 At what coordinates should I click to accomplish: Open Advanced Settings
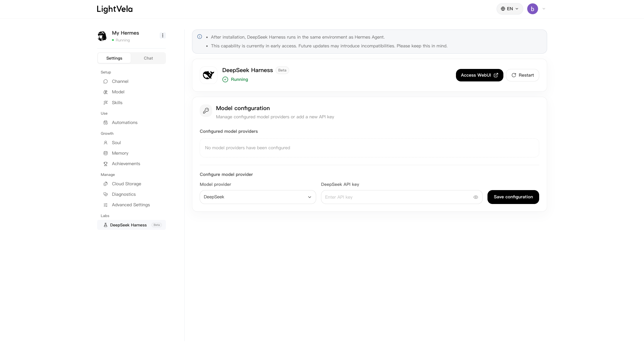coord(131,205)
